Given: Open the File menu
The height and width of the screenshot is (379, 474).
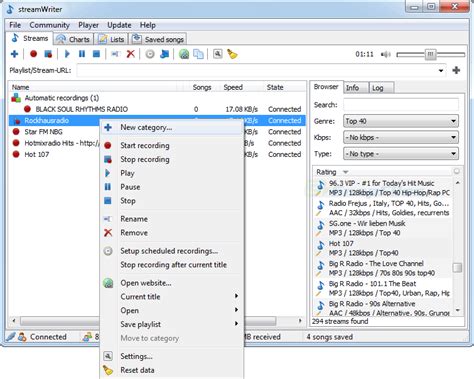Looking at the screenshot, I should pos(15,25).
